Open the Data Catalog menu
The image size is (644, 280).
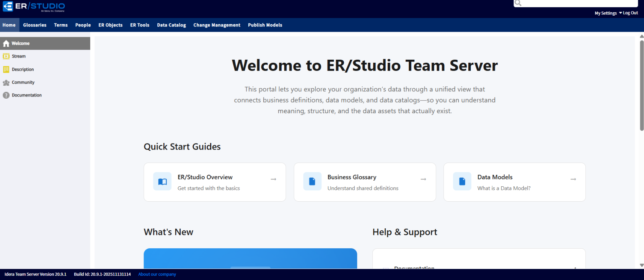tap(171, 25)
